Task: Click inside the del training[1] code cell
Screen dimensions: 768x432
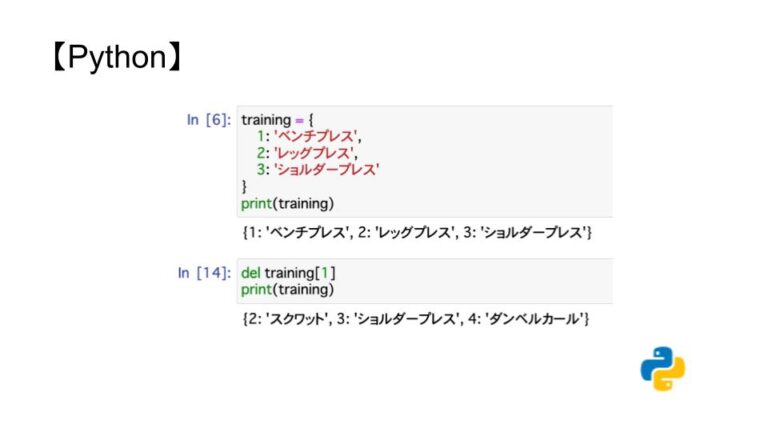Action: [425, 281]
